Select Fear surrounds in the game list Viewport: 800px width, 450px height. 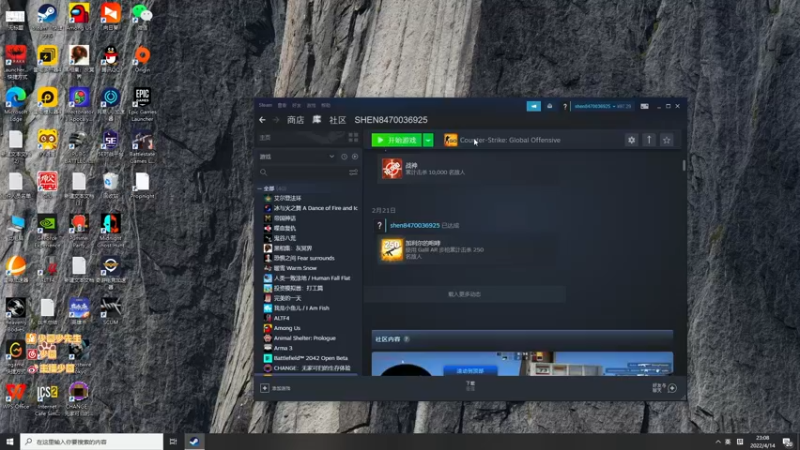click(x=299, y=258)
